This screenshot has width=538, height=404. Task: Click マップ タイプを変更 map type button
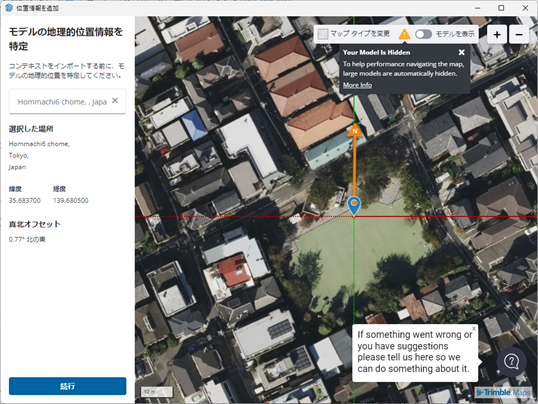click(354, 34)
